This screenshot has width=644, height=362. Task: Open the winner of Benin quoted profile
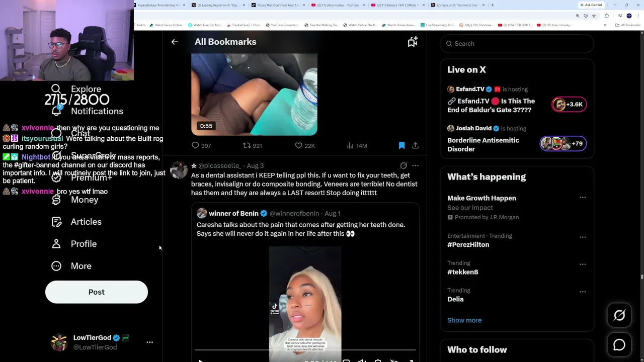[x=233, y=213]
